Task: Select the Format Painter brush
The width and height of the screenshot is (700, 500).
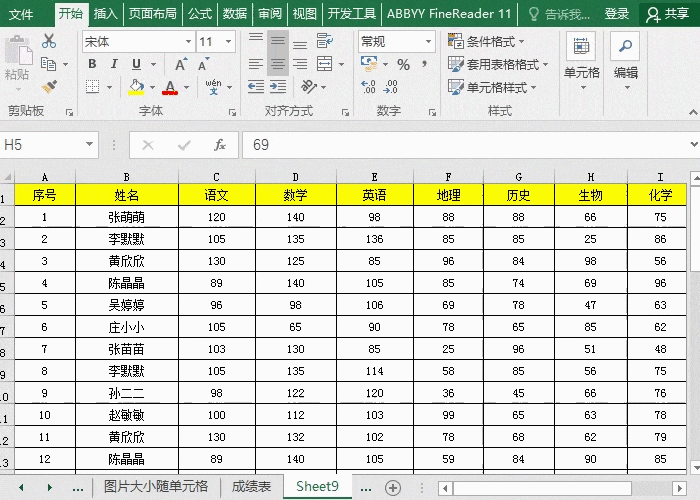Action: coord(49,87)
